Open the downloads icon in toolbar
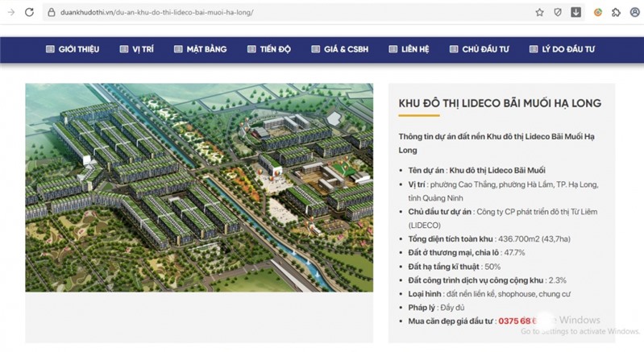Image resolution: width=644 pixels, height=352 pixels. pos(576,13)
